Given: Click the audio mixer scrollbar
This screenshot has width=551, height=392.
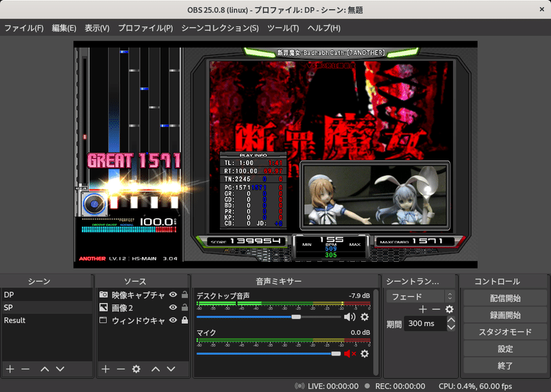Looking at the screenshot, I should point(376,332).
